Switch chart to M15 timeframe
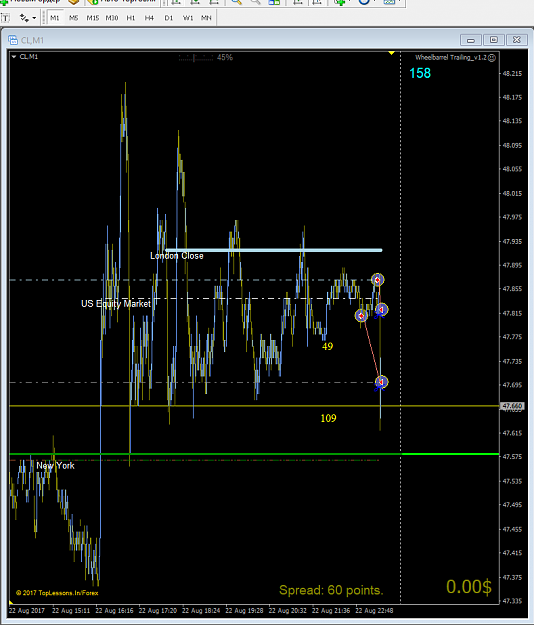The width and height of the screenshot is (534, 625). [92, 18]
